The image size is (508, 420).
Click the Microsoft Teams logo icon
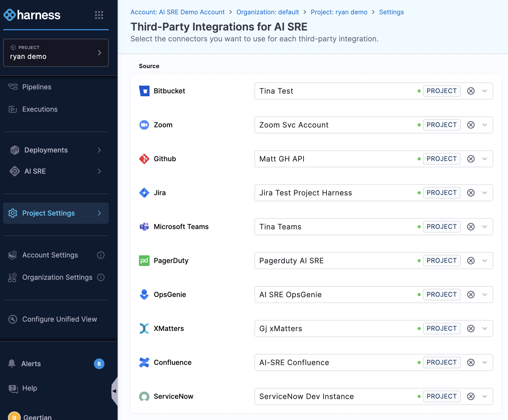(144, 227)
